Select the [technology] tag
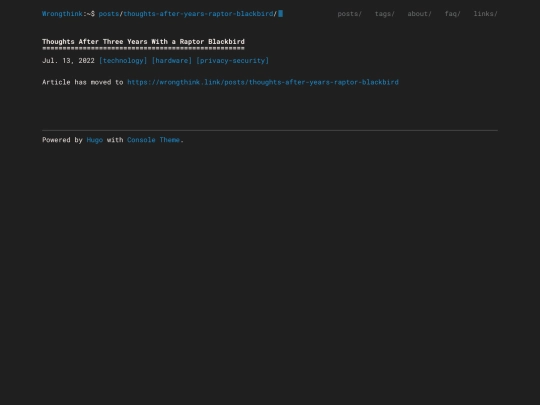The image size is (540, 405). (123, 61)
